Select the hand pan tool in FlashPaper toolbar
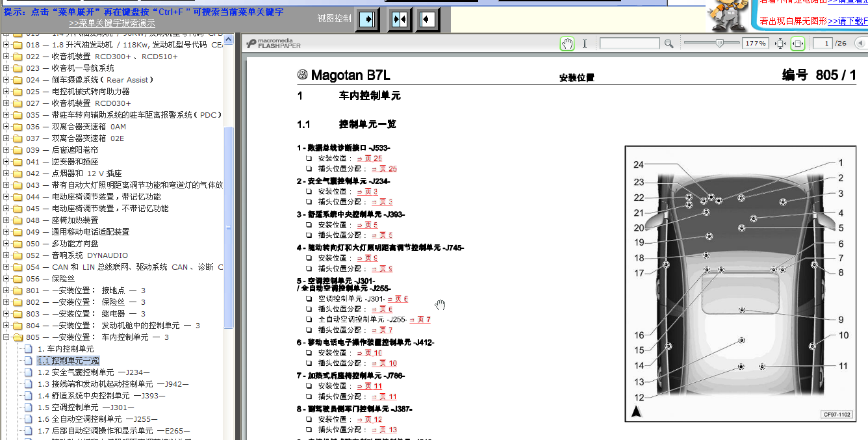 pyautogui.click(x=567, y=44)
